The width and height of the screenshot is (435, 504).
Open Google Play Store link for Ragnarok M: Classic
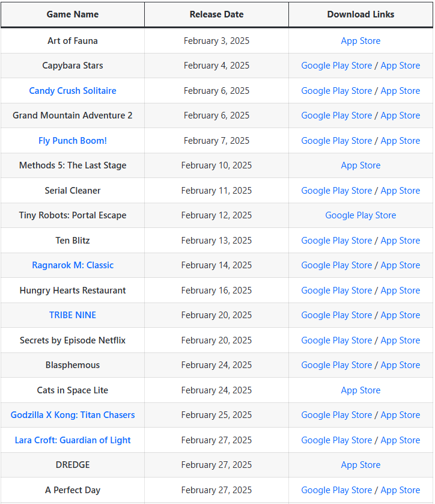pyautogui.click(x=336, y=265)
